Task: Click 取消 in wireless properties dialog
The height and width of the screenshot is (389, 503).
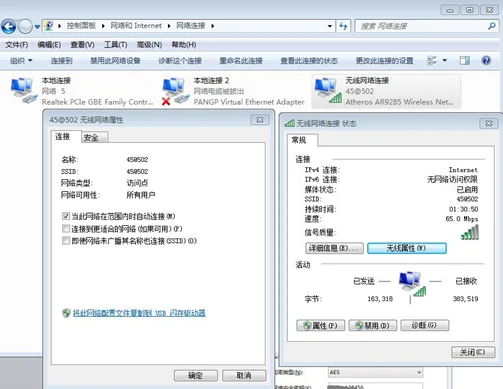Action: click(244, 376)
